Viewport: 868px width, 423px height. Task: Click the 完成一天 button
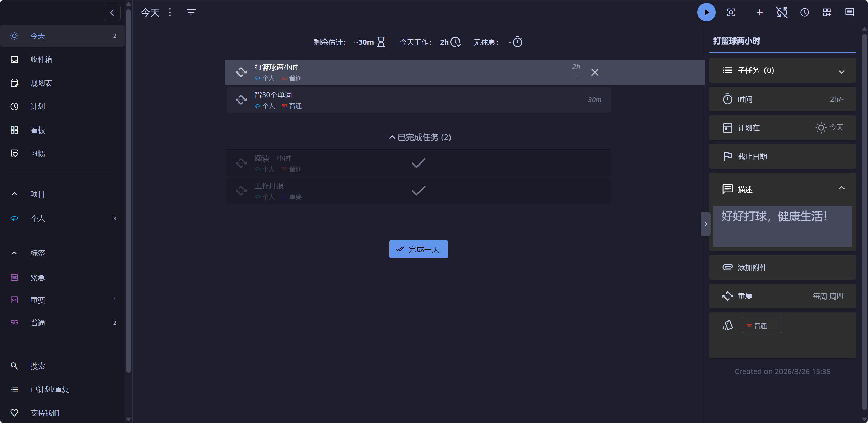click(418, 249)
